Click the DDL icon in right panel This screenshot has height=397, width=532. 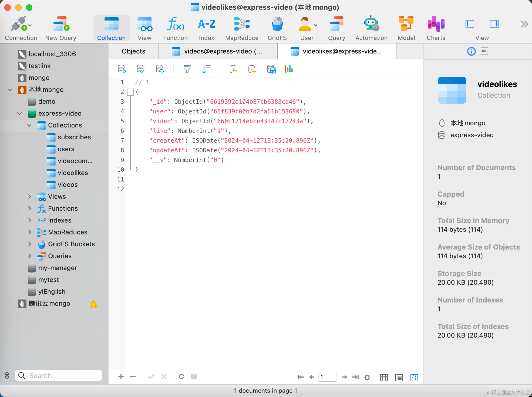pyautogui.click(x=484, y=51)
